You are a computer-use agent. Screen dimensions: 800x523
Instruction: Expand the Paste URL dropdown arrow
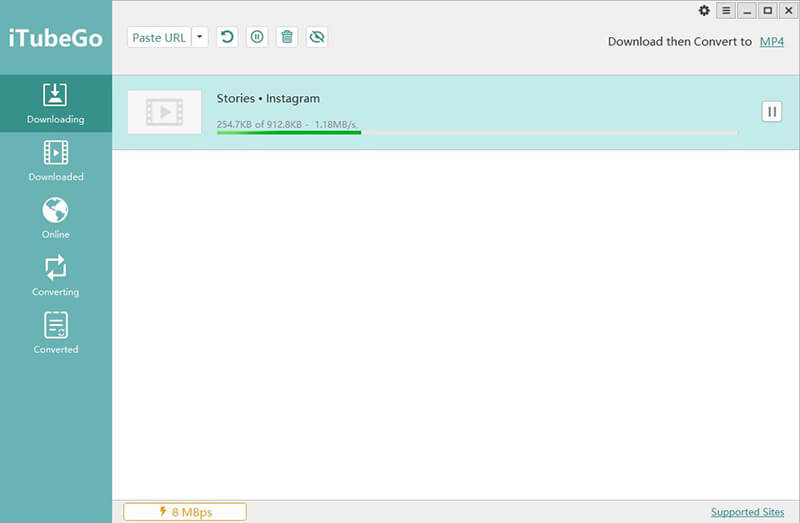tap(200, 37)
